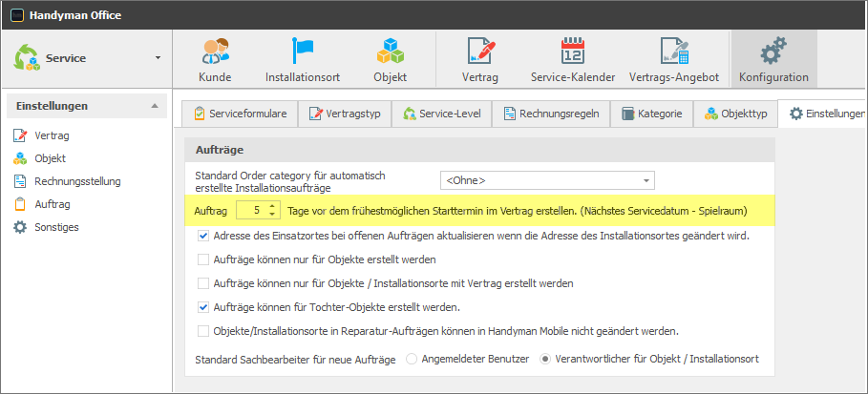Switch to the Vertragstyp tab
868x394 pixels.
tap(345, 114)
